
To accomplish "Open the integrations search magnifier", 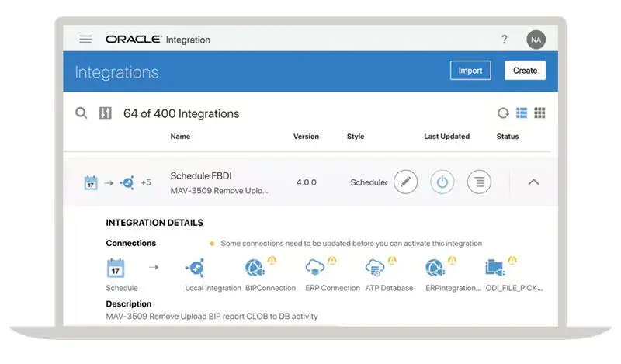I will coord(82,113).
